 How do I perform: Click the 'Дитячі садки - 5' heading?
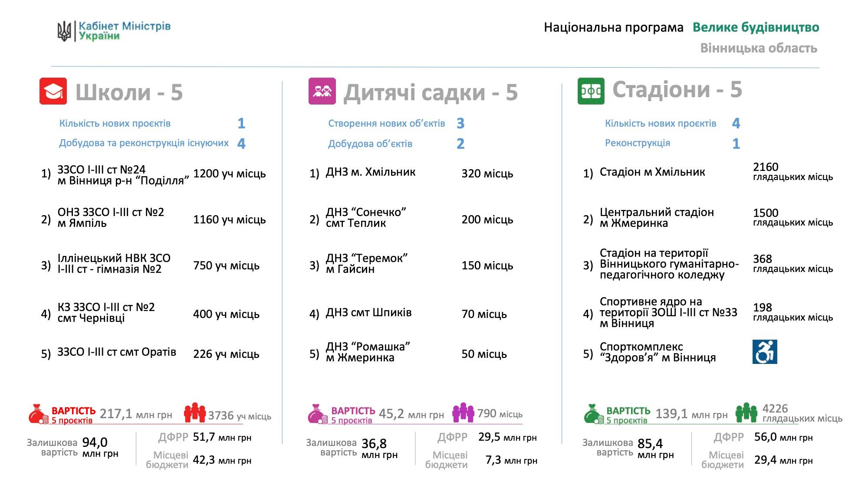(431, 92)
